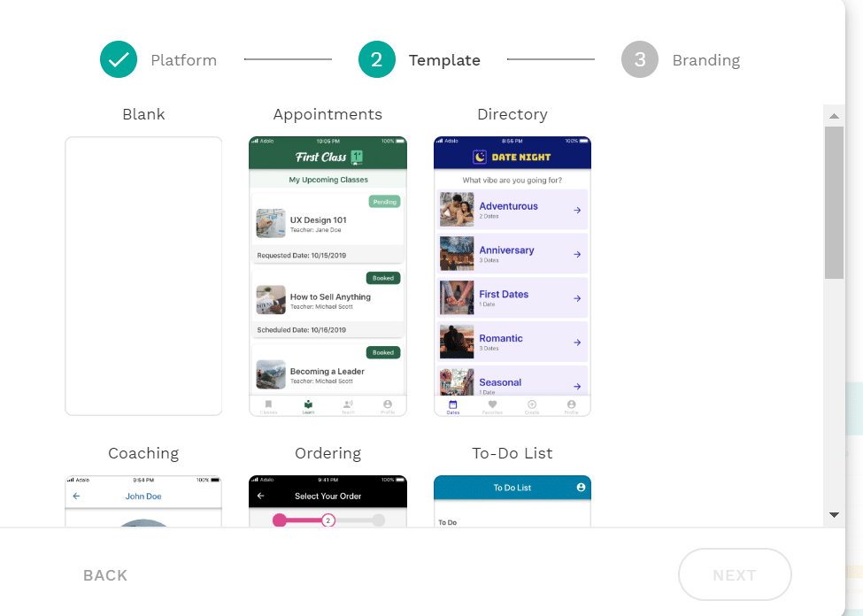Click the scrollbar down arrow
The height and width of the screenshot is (616, 863).
[x=835, y=515]
